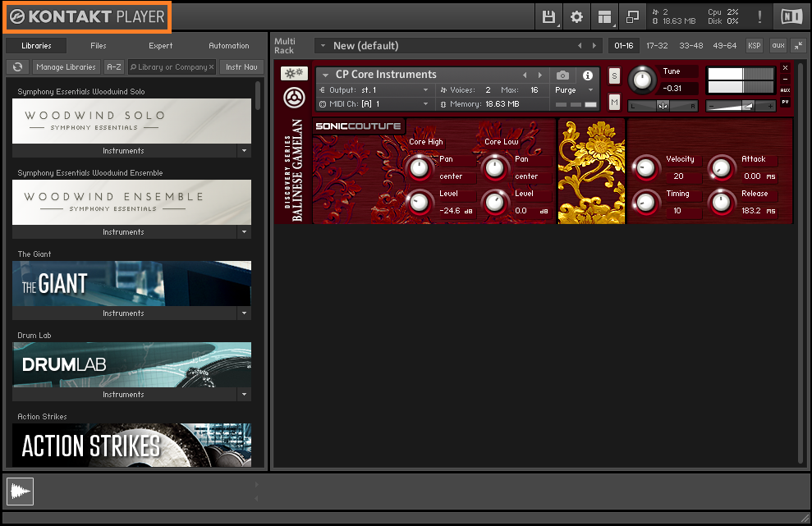Click the instrument volume slider
Viewport: 812px width, 526px height.
740,106
